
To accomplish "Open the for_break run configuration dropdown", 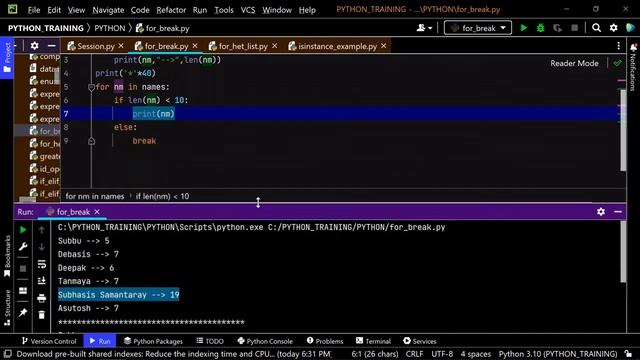I will (x=478, y=28).
